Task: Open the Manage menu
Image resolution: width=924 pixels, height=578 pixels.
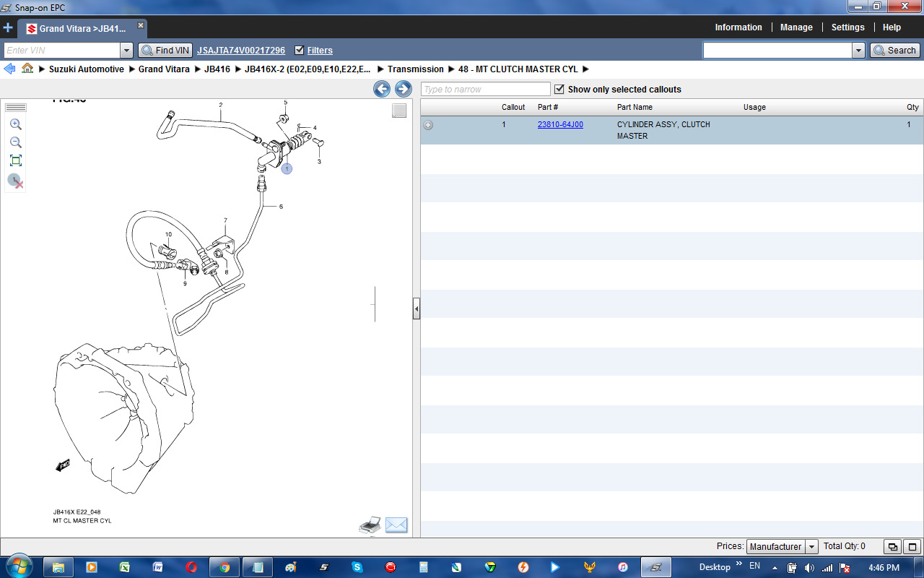Action: 796,27
